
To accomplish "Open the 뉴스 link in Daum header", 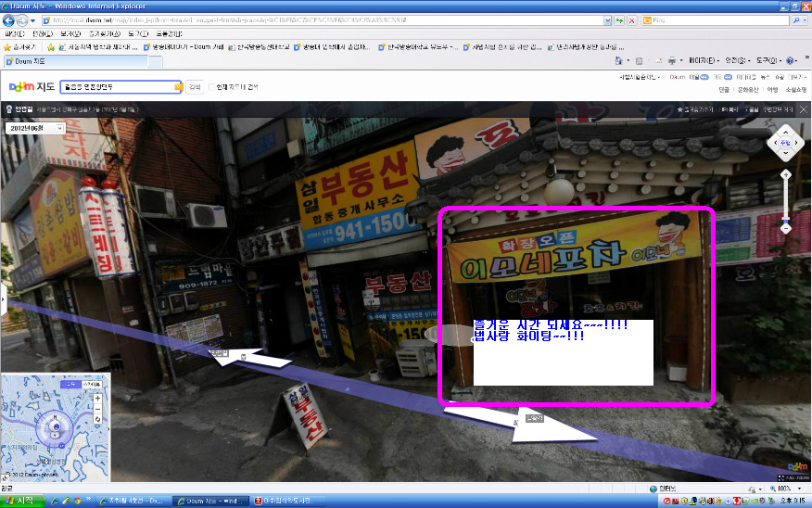I will [765, 77].
